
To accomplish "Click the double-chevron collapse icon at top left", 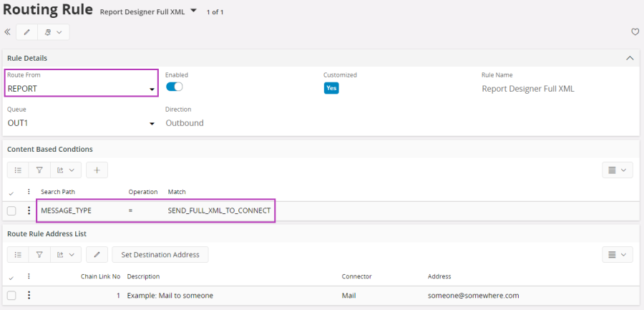I will (x=8, y=32).
